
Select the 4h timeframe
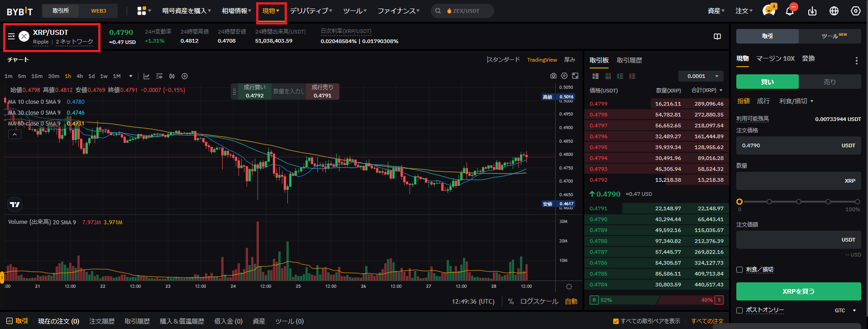click(x=80, y=76)
